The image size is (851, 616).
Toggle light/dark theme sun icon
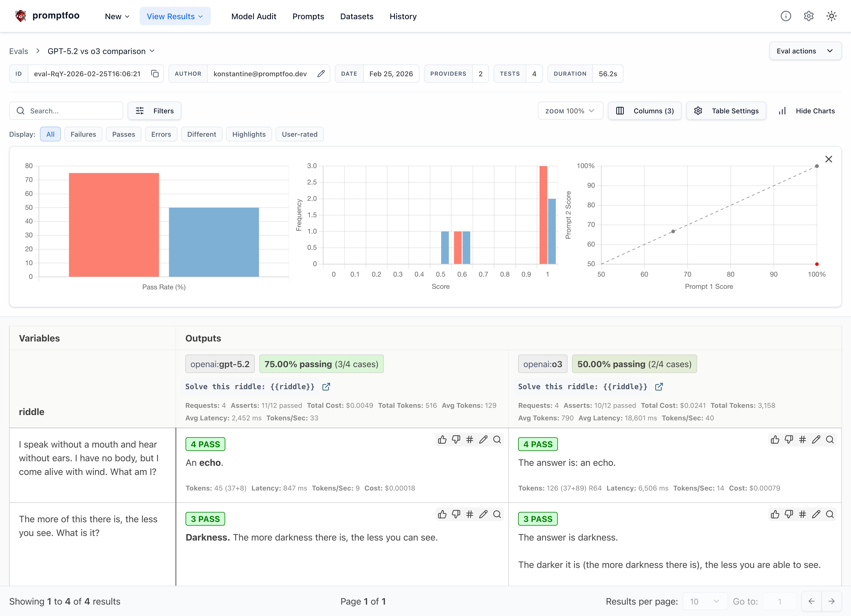click(831, 16)
